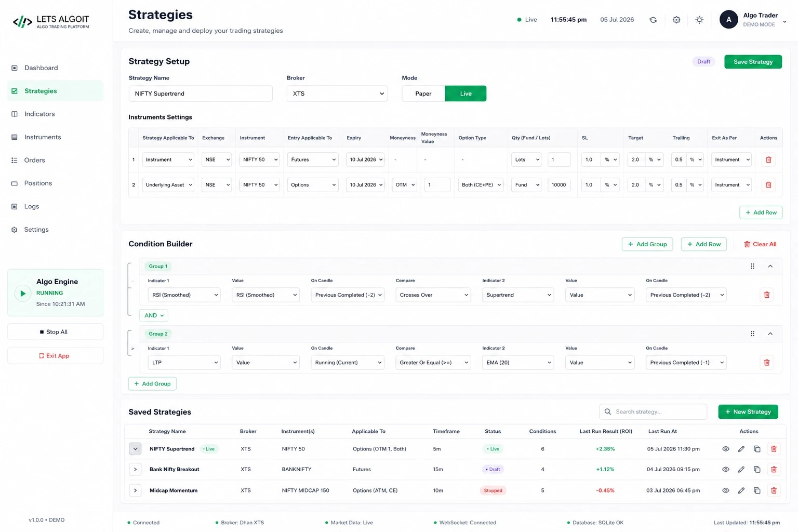Delete the Group 2 condition row

[766, 363]
